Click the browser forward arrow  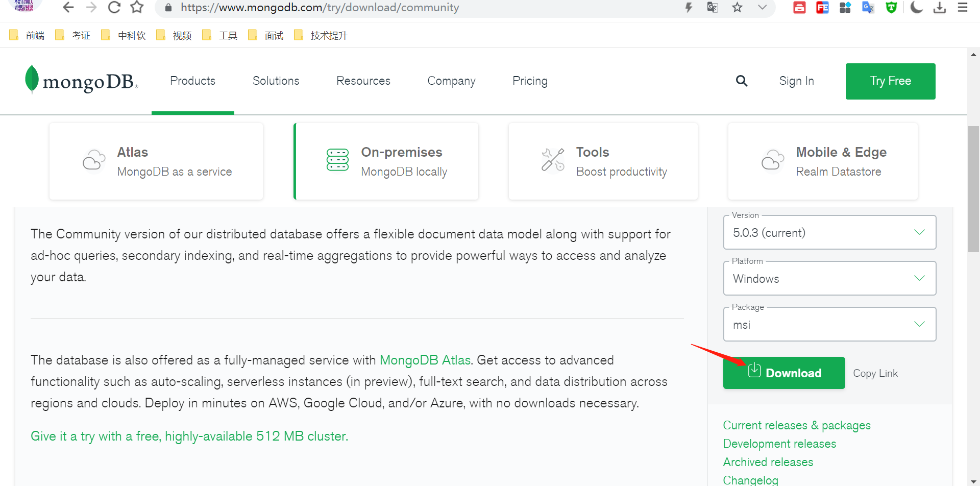pos(91,7)
